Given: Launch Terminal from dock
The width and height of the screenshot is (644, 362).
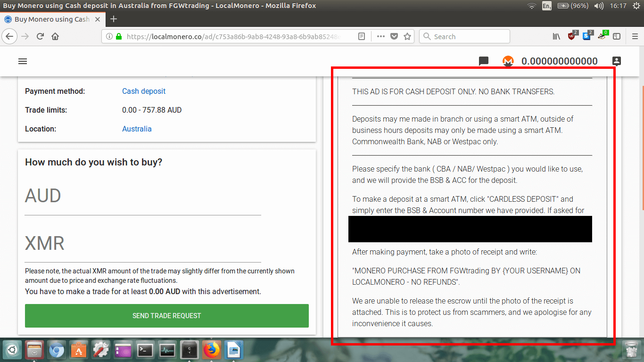Looking at the screenshot, I should coord(145,350).
